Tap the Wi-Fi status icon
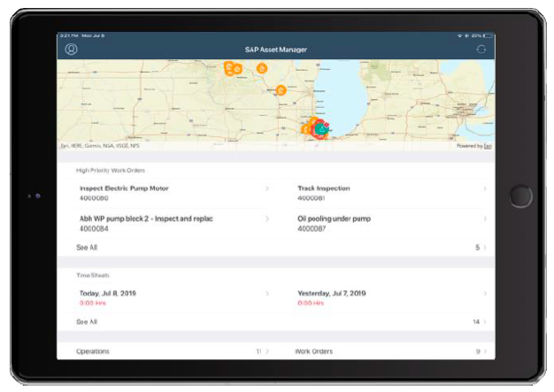The image size is (554, 392). pyautogui.click(x=459, y=35)
